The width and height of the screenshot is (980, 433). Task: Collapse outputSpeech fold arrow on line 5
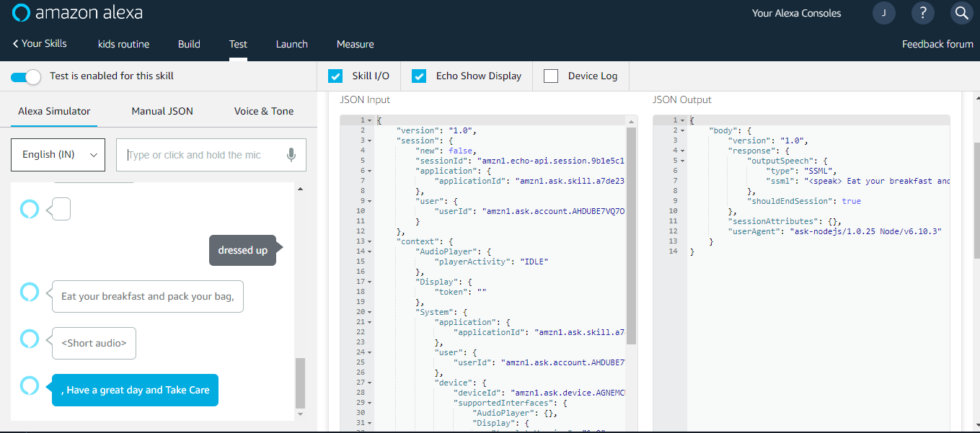682,161
